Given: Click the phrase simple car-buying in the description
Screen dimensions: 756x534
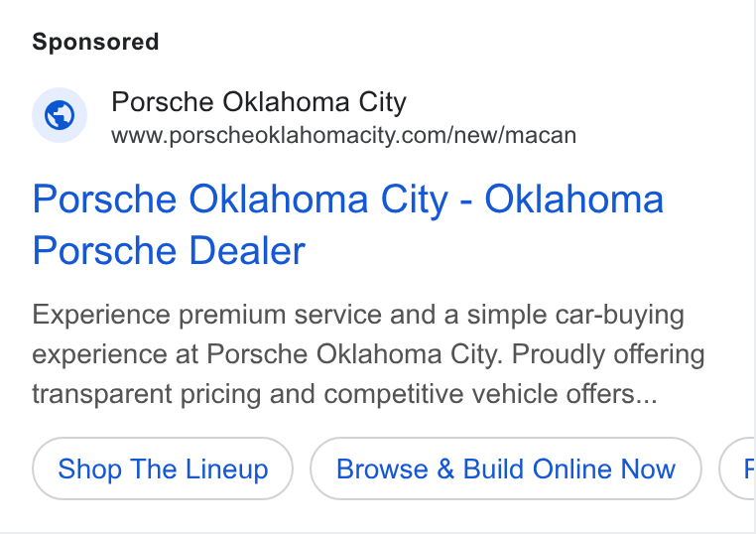Looking at the screenshot, I should [x=575, y=316].
